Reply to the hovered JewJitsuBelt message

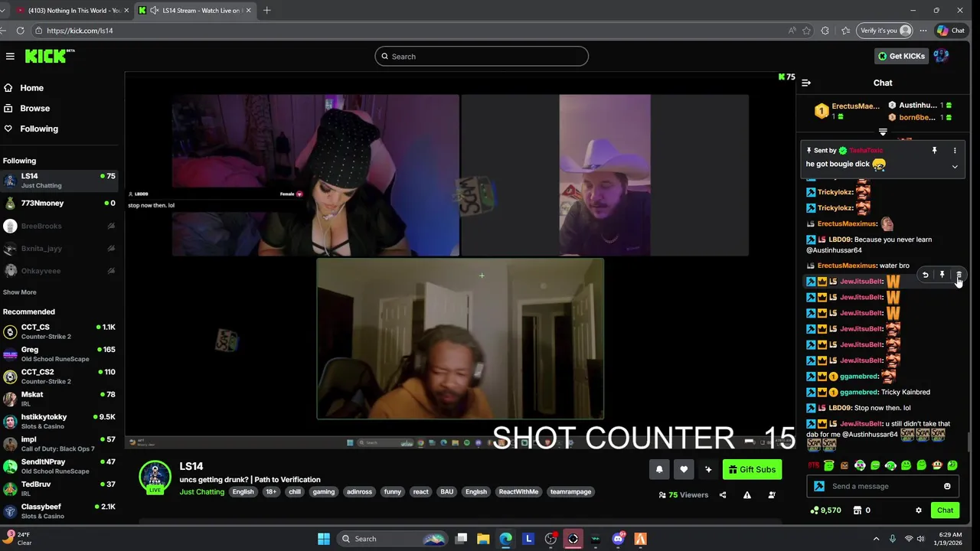(x=925, y=275)
